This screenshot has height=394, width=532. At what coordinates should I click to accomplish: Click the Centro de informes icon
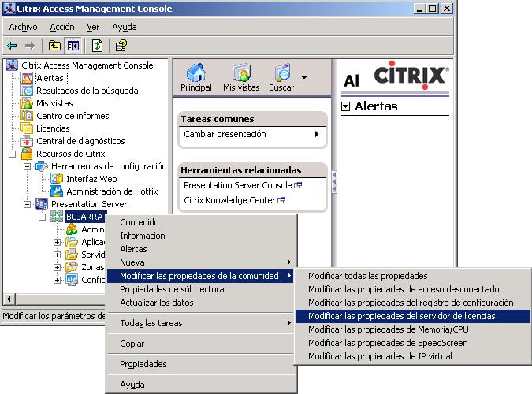pos(27,116)
